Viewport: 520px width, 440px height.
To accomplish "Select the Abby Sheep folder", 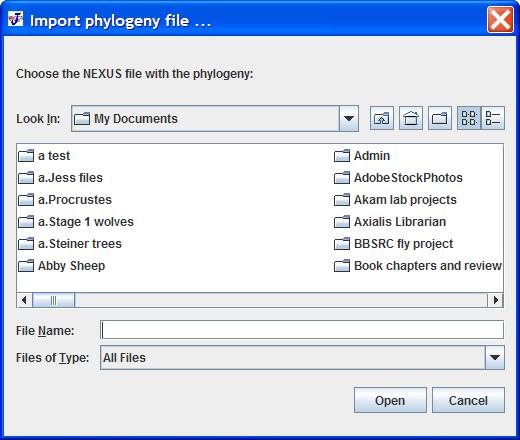I will (62, 266).
